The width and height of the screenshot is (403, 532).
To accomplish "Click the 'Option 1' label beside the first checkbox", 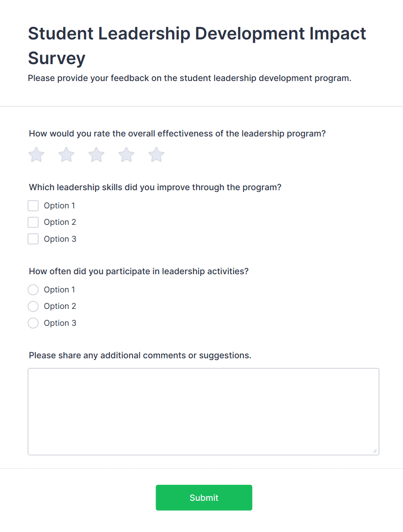I will click(x=59, y=205).
